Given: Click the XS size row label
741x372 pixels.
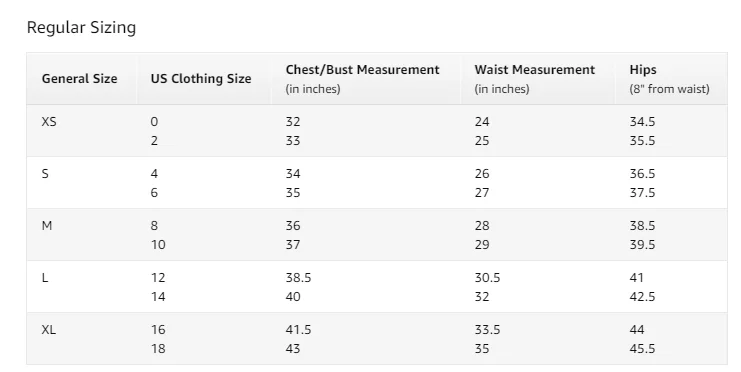Looking at the screenshot, I should click(x=49, y=122).
